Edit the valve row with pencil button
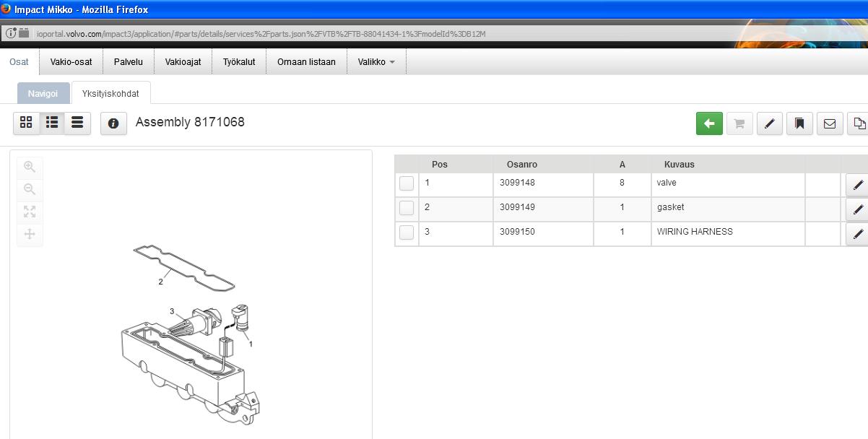This screenshot has height=439, width=868. (x=857, y=185)
